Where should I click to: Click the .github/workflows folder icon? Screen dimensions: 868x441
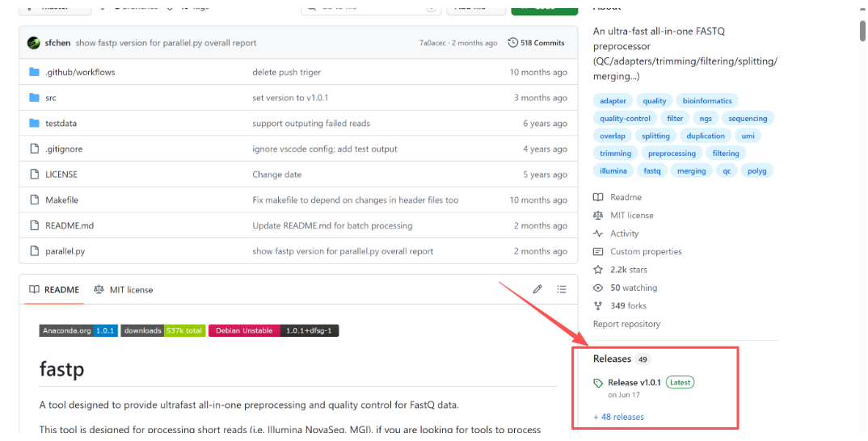34,72
